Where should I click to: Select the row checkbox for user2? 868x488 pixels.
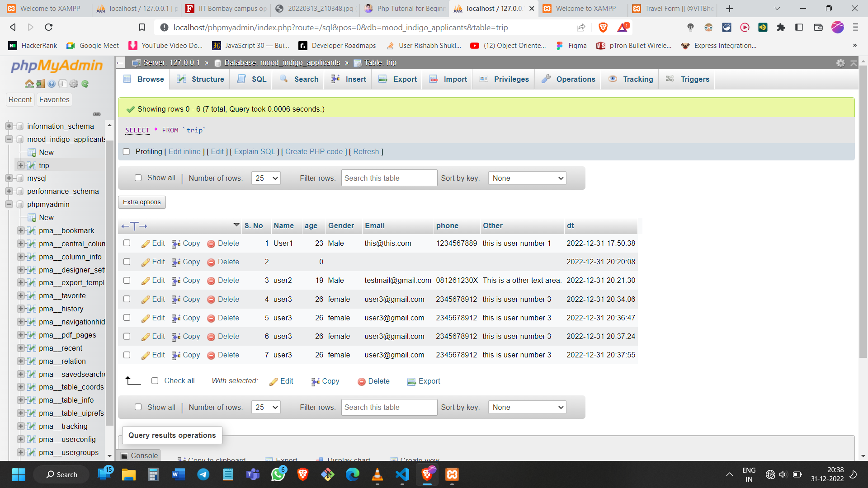pyautogui.click(x=127, y=280)
